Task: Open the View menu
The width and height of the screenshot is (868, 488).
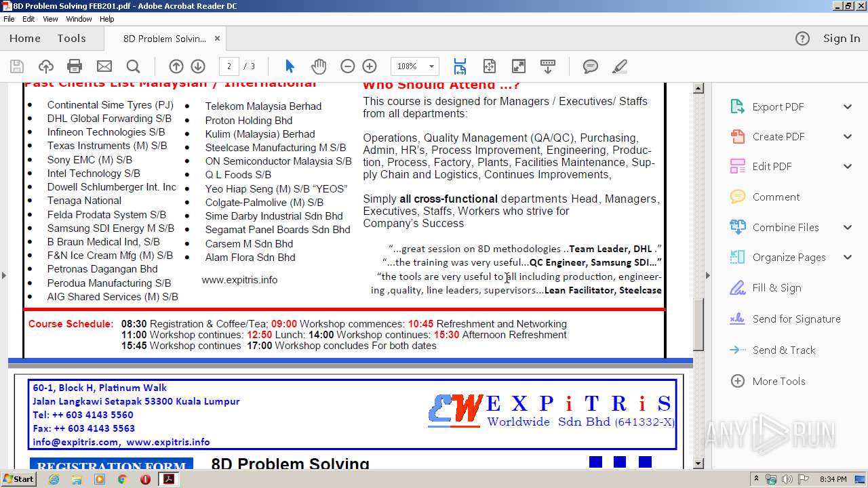Action: pyautogui.click(x=51, y=19)
